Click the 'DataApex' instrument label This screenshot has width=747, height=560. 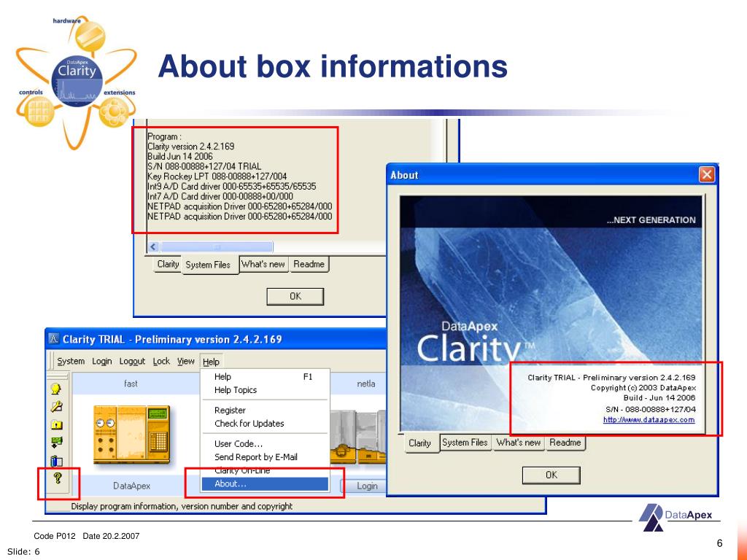(x=131, y=486)
